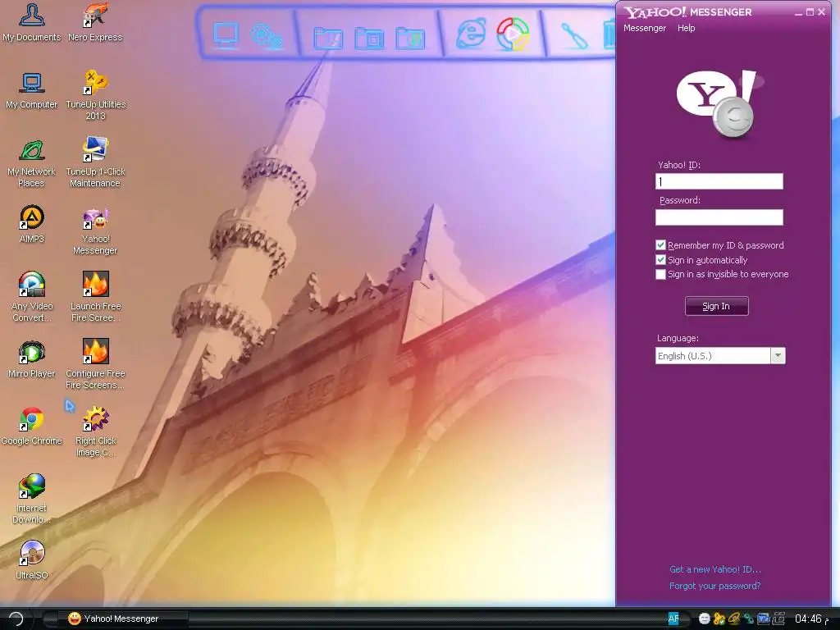Launch TuneUp 1-Click Maintenance shortcut

[x=95, y=162]
